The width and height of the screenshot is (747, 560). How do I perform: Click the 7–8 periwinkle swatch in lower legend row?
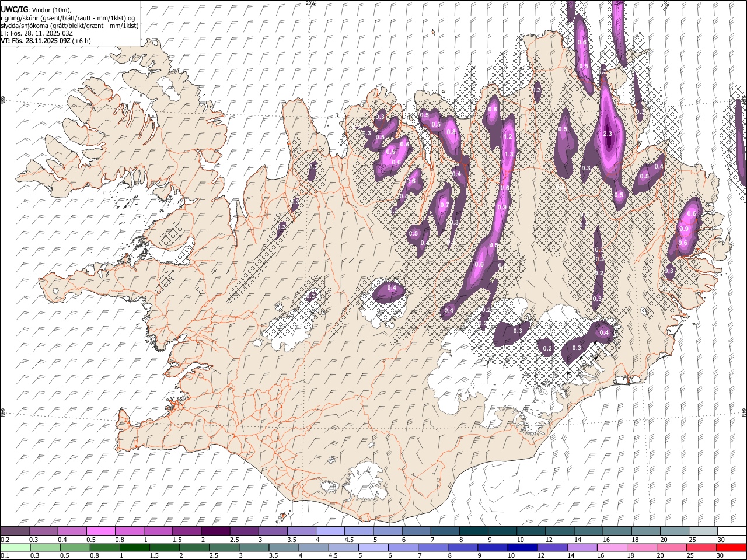click(433, 547)
